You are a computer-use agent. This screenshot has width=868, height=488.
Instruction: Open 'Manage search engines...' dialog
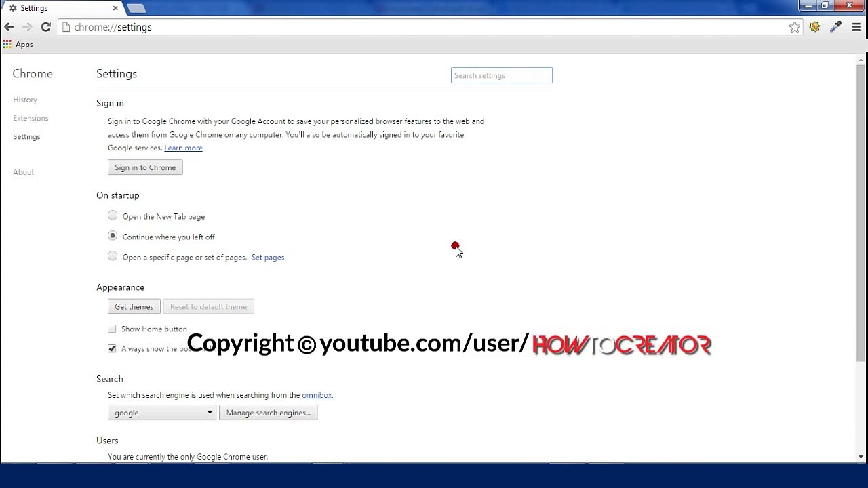click(x=269, y=413)
